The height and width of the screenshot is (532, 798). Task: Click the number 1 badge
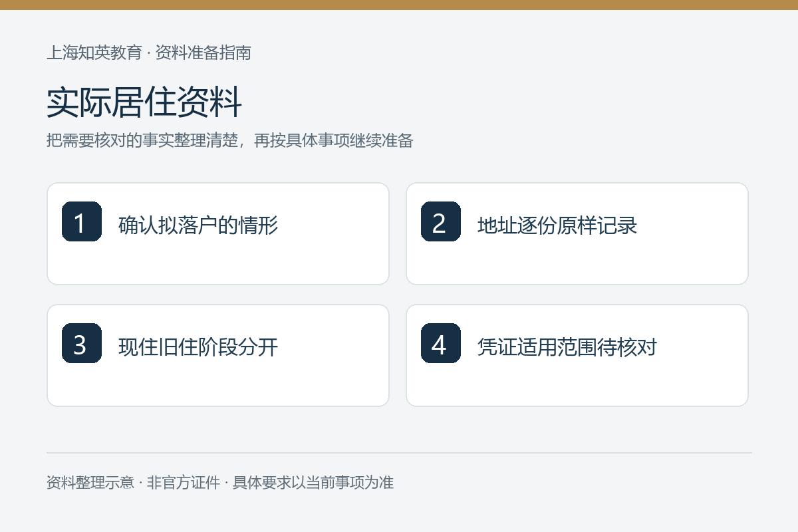[x=82, y=221]
